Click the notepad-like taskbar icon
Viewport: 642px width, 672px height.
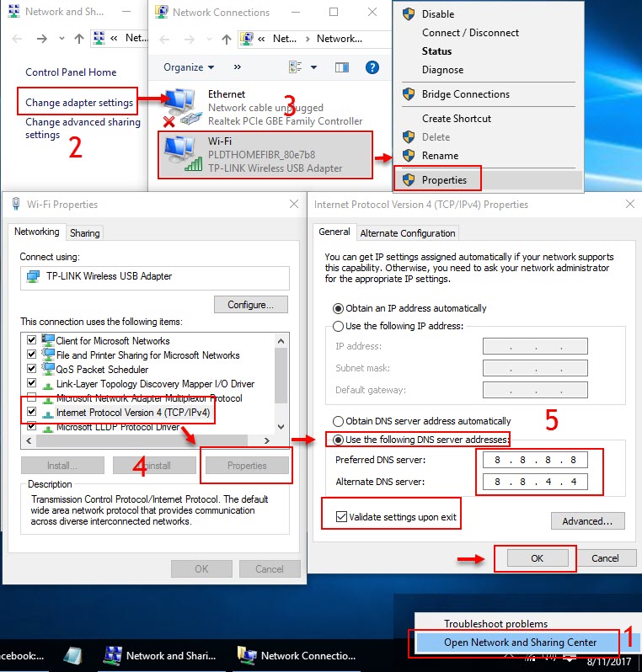pos(72,656)
